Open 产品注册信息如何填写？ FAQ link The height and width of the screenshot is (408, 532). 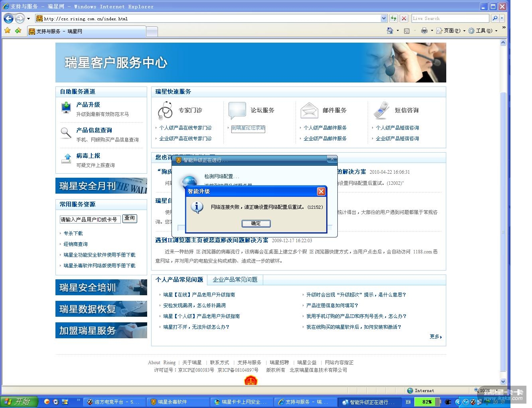click(332, 306)
